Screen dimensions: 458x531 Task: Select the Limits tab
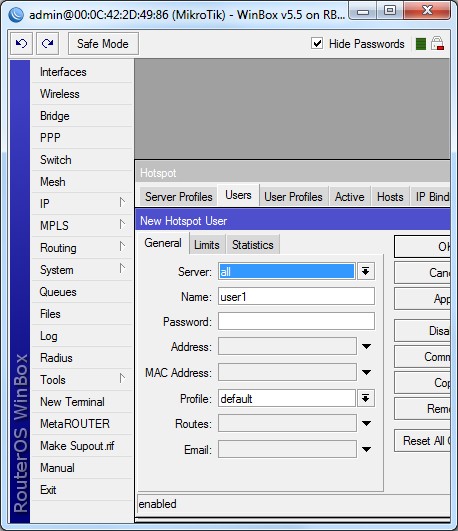pyautogui.click(x=207, y=245)
